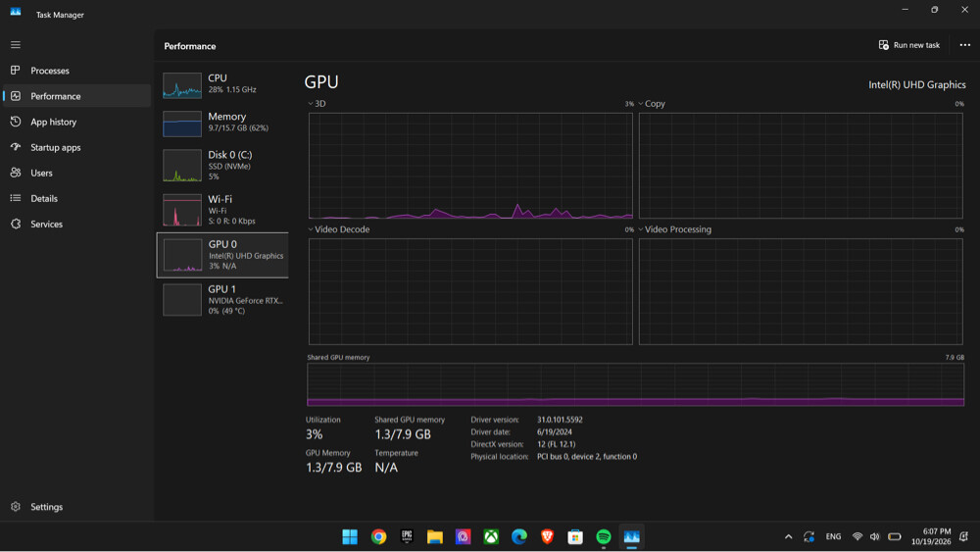Viewport: 980px width, 552px height.
Task: Select the Performance page
Action: tap(76, 96)
